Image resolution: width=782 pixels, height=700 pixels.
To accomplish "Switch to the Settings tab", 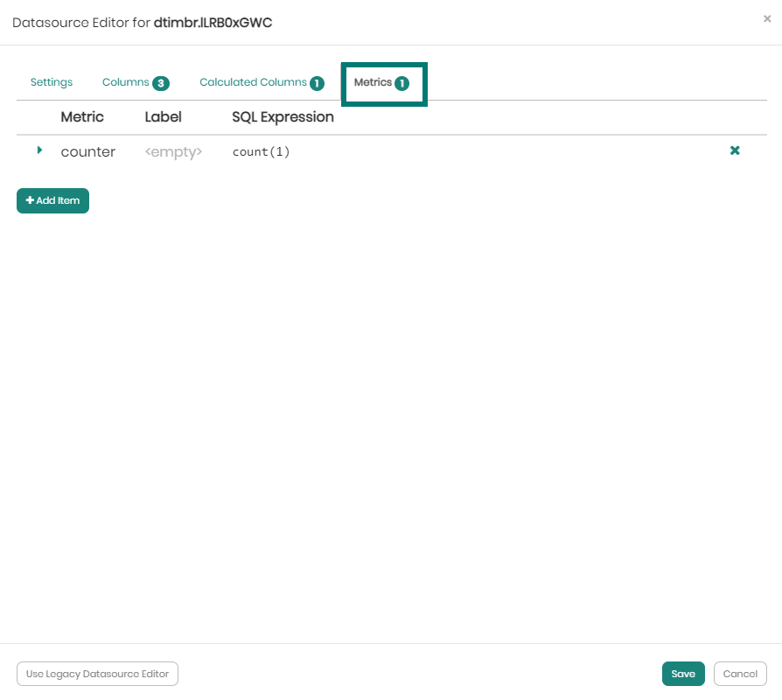I will point(51,81).
